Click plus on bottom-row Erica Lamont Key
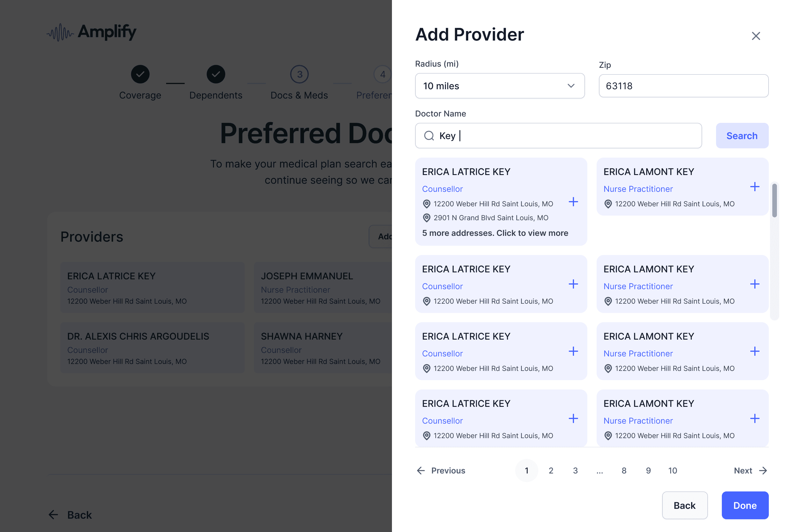This screenshot has height=532, width=792. [754, 418]
